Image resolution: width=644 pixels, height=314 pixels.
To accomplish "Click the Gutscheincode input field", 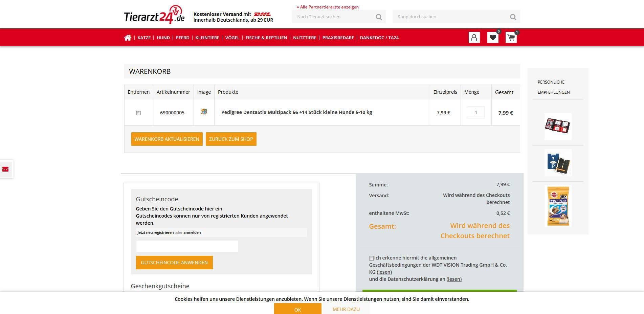I will (x=187, y=246).
